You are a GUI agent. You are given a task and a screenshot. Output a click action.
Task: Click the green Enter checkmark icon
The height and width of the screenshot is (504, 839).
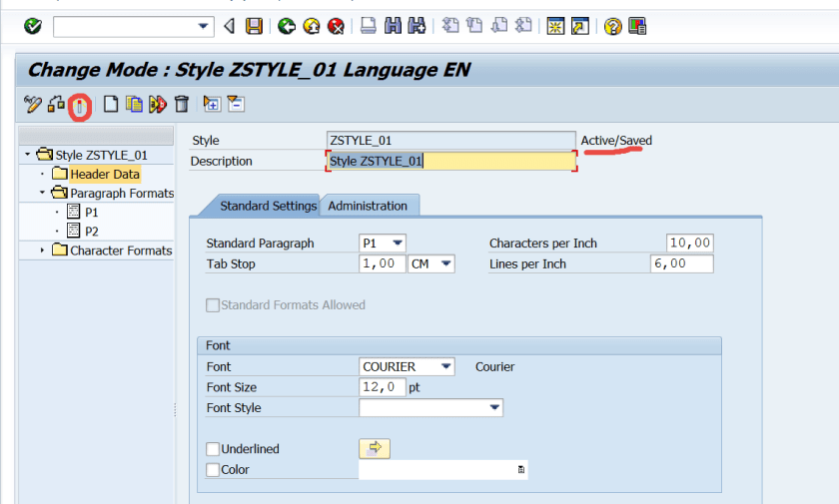(32, 26)
